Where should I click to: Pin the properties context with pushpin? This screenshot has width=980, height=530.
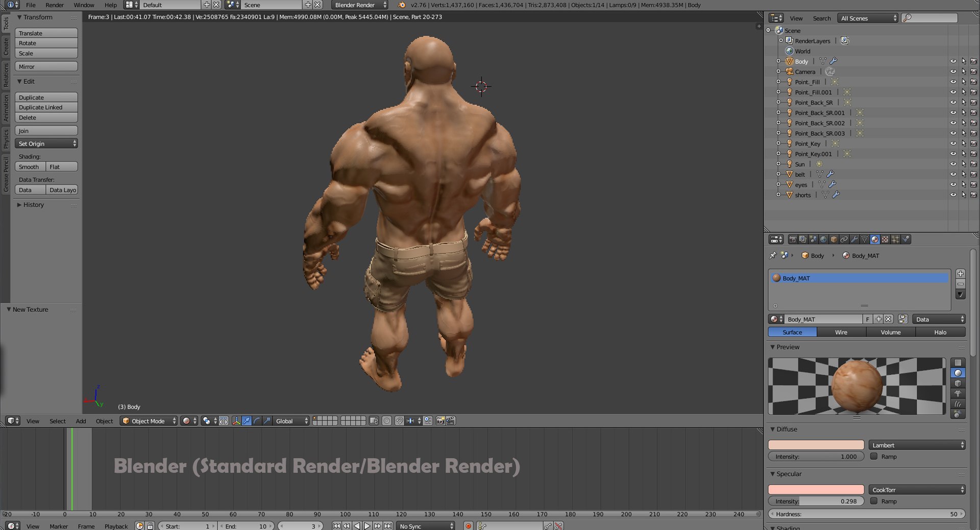(773, 255)
